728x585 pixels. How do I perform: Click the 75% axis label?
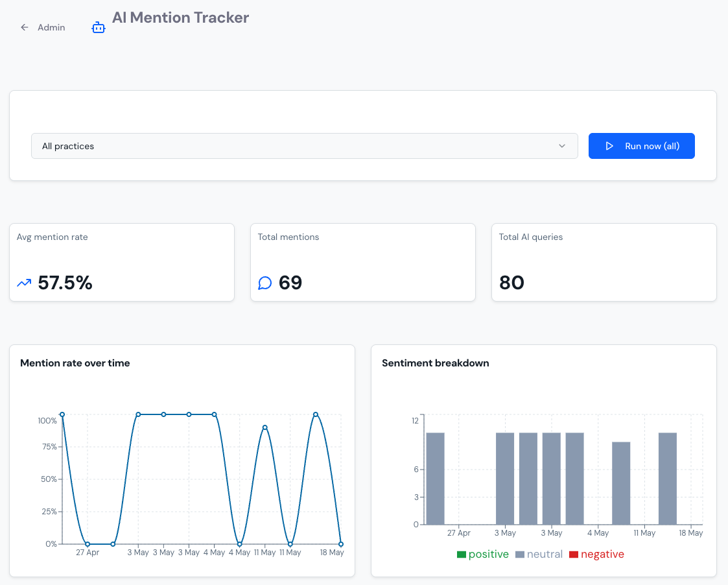pyautogui.click(x=49, y=447)
